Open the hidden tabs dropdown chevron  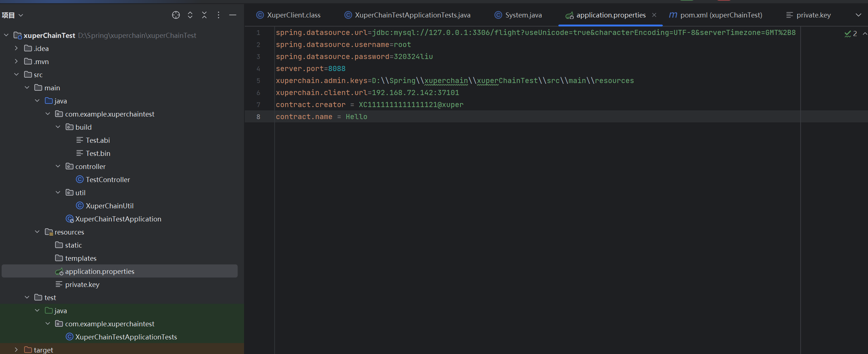click(x=859, y=15)
